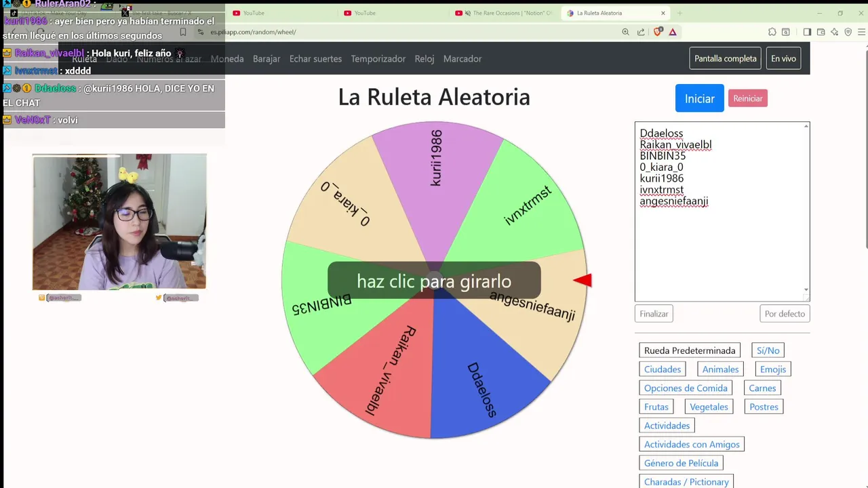This screenshot has width=868, height=488.
Task: Click BINBIN35 line in names textarea
Action: [663, 156]
